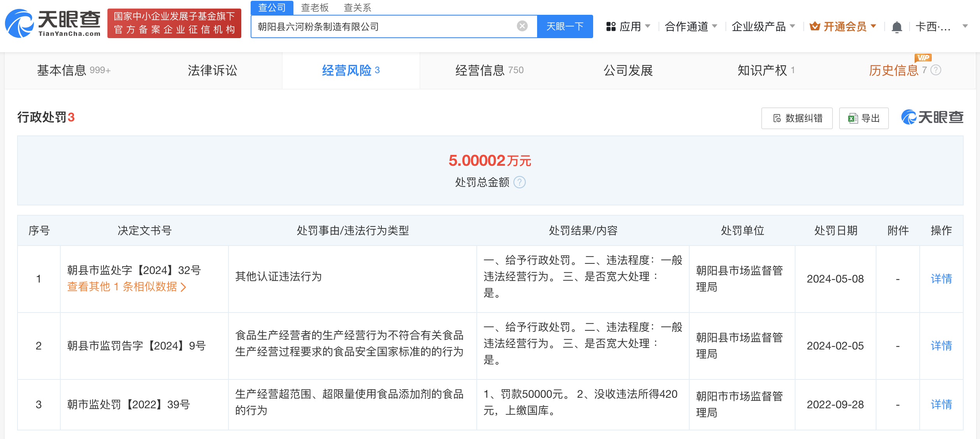This screenshot has width=980, height=439.
Task: Export data with the 导出 Excel button
Action: click(864, 118)
